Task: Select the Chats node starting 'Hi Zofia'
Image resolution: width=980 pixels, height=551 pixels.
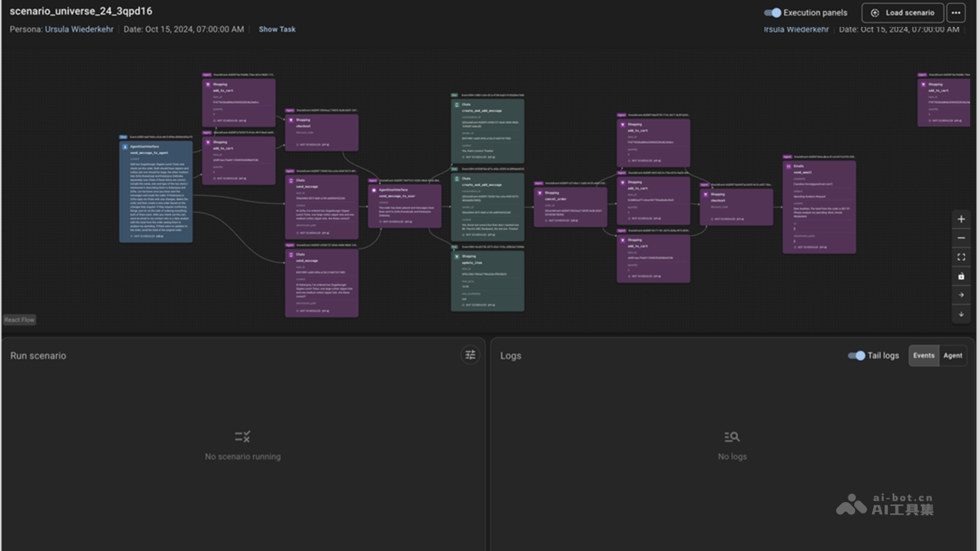Action: [x=322, y=207]
